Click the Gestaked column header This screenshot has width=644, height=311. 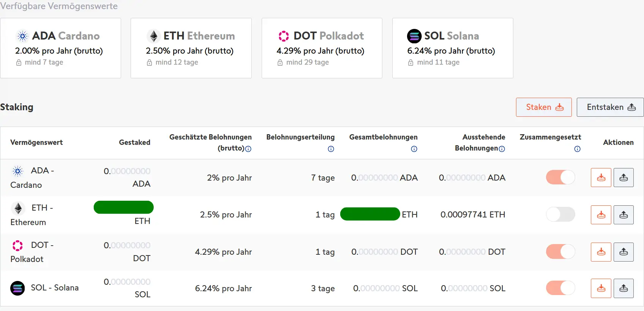(x=135, y=143)
